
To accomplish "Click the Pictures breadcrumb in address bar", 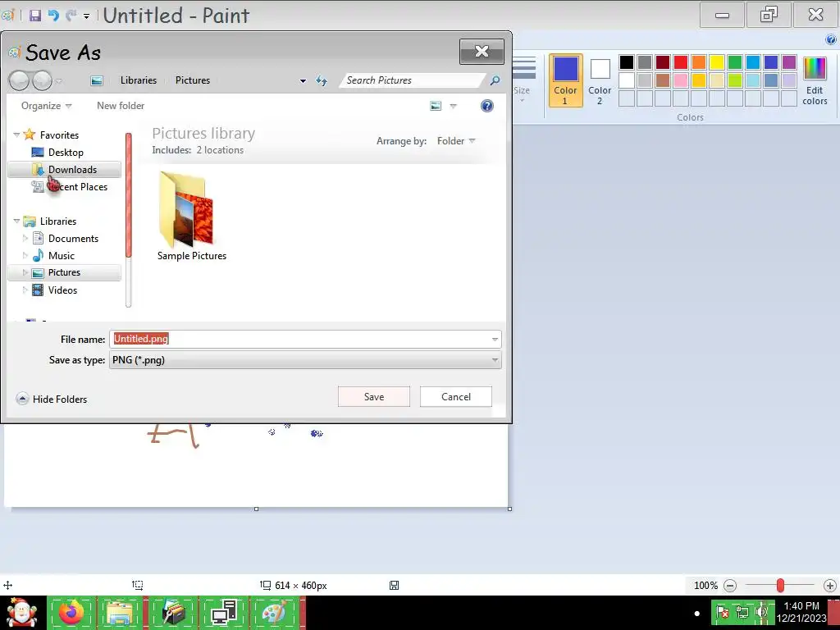I will pyautogui.click(x=192, y=80).
